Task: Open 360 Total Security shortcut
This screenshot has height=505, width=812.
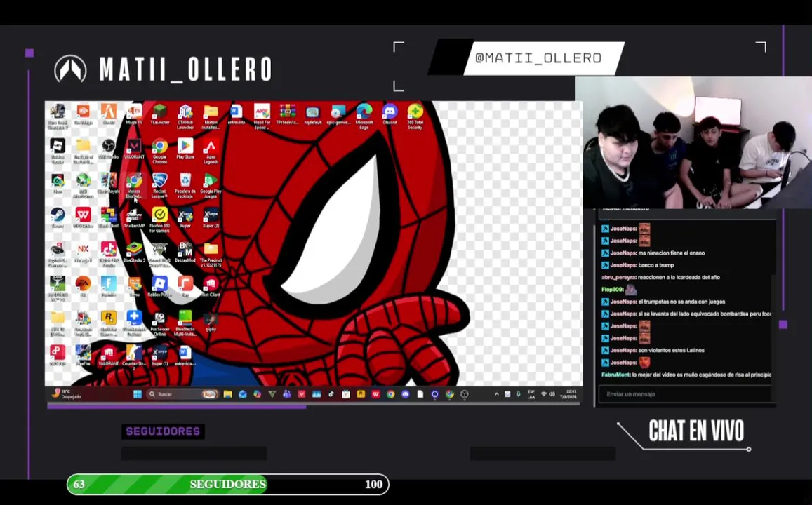Action: click(x=415, y=116)
